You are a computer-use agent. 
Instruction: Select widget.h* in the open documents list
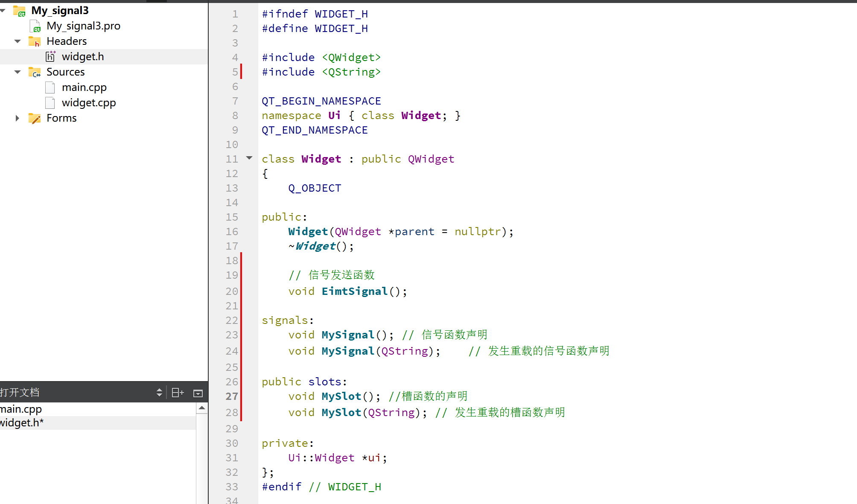tap(22, 423)
